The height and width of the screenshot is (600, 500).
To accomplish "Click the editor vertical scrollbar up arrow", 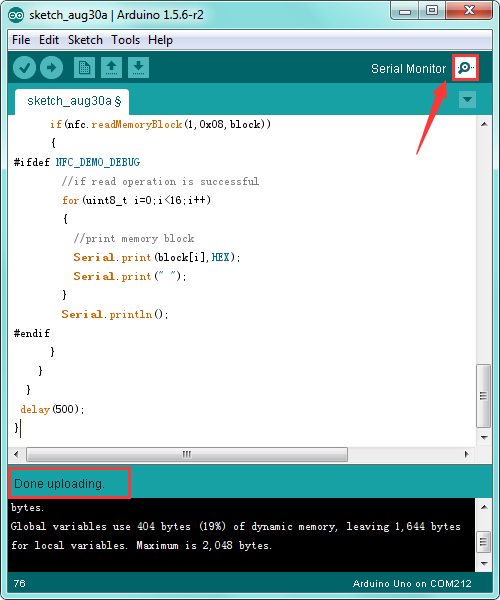I will 484,124.
